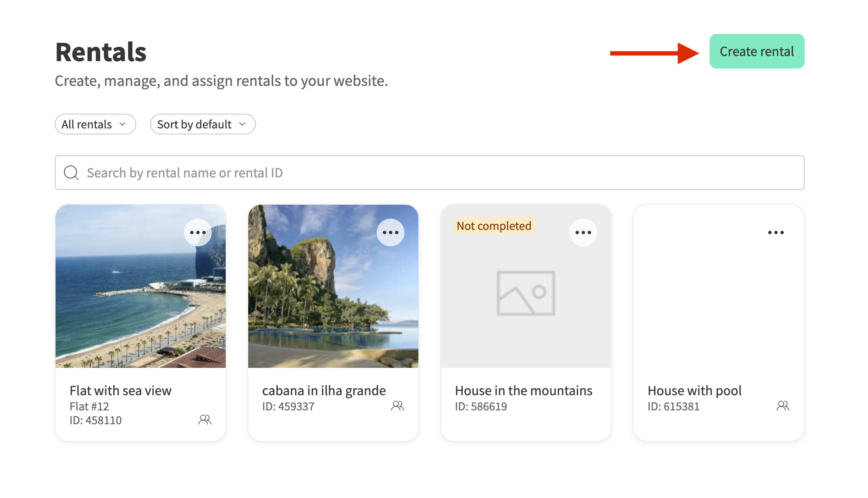The image size is (868, 498).
Task: Click guests icon on cabana in ilha grande
Action: (398, 406)
